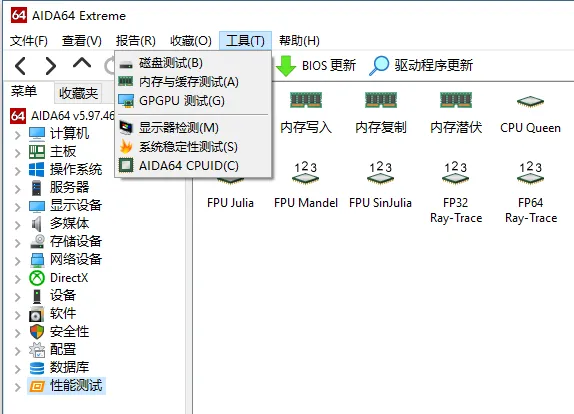Open the 内存潜伏 memory latency benchmark
The width and height of the screenshot is (574, 414).
[x=456, y=100]
